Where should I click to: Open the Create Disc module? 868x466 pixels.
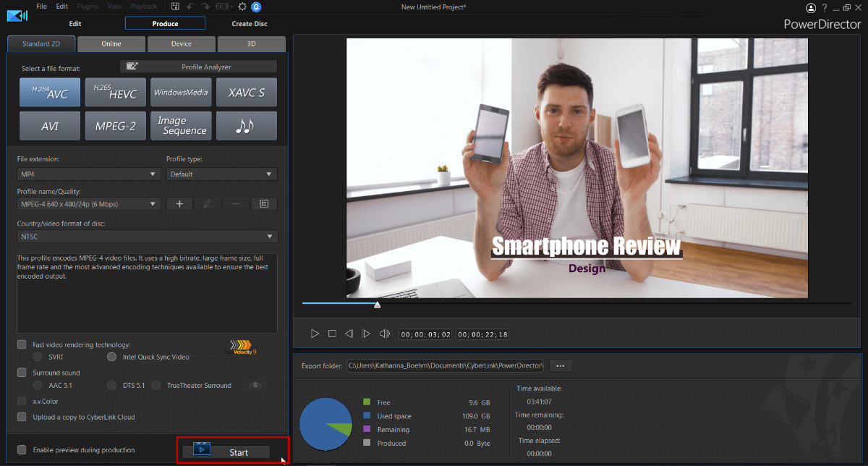[249, 23]
